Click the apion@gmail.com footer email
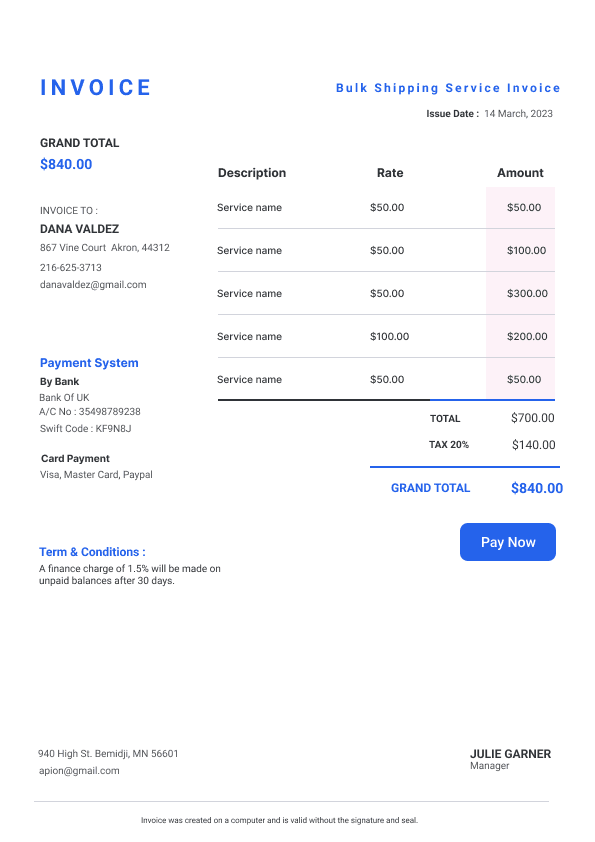 79,771
